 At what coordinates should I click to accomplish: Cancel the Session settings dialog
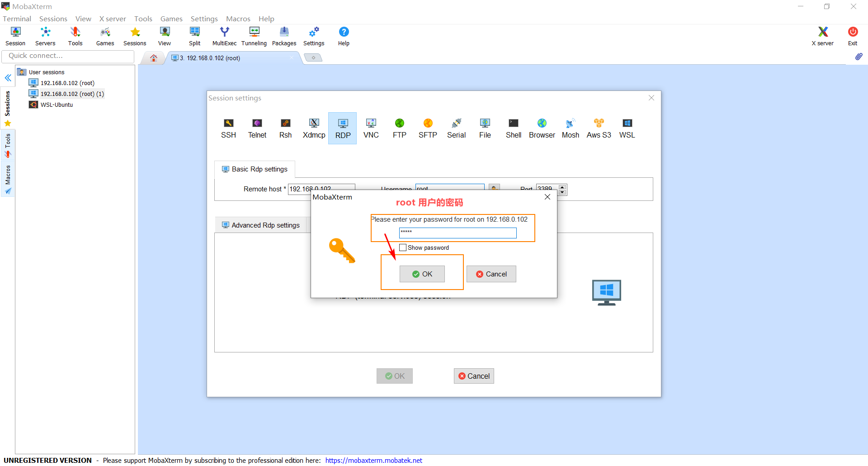tap(474, 376)
